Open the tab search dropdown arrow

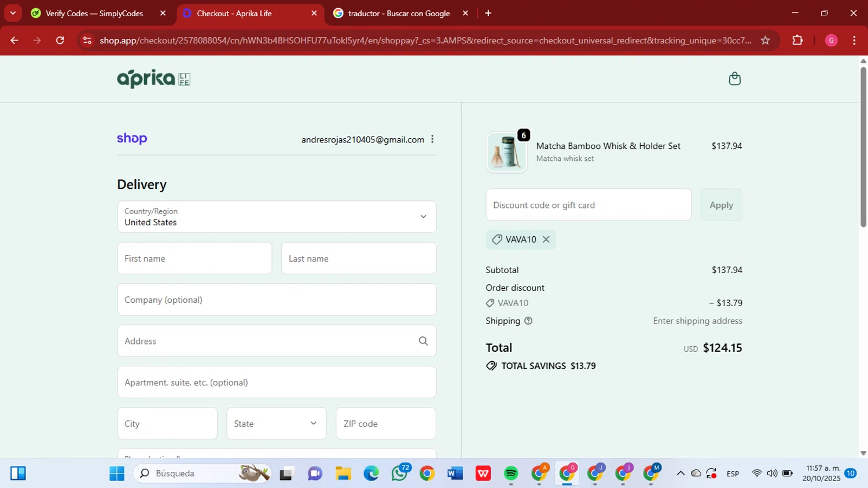point(13,13)
